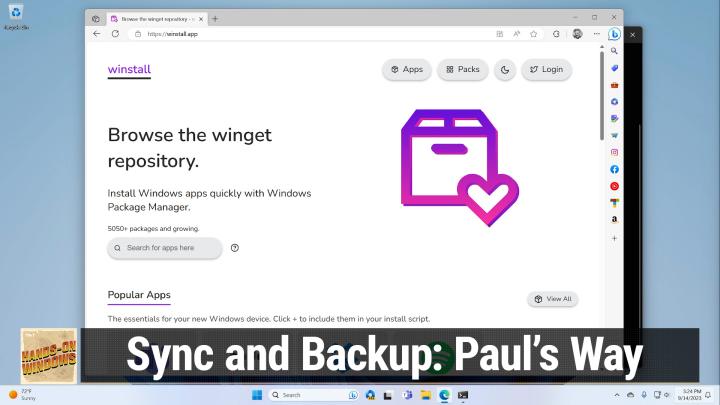
Task: Focus the 'Search for apps here' field
Action: pos(165,248)
